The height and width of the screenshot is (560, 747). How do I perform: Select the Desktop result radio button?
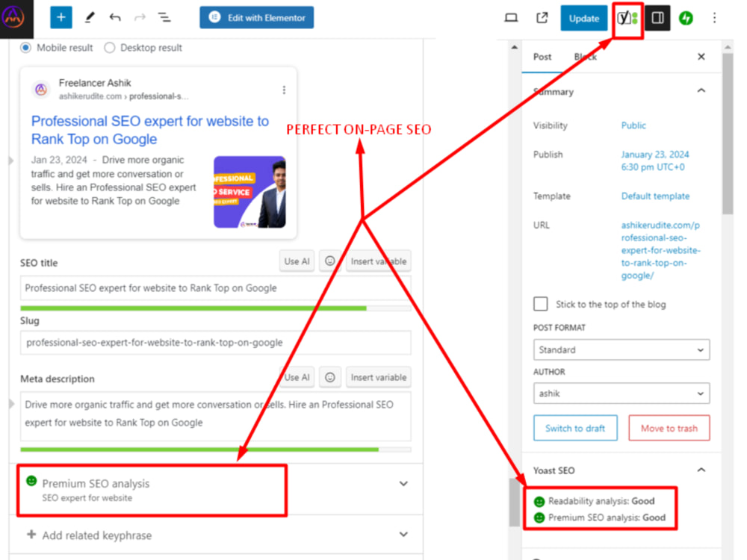(110, 48)
